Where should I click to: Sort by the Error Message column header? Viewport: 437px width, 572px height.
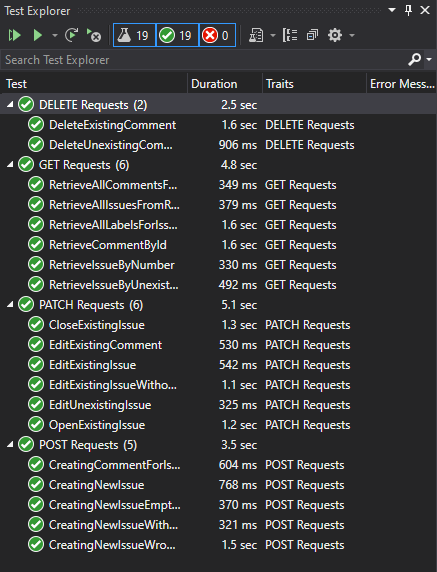[x=402, y=84]
